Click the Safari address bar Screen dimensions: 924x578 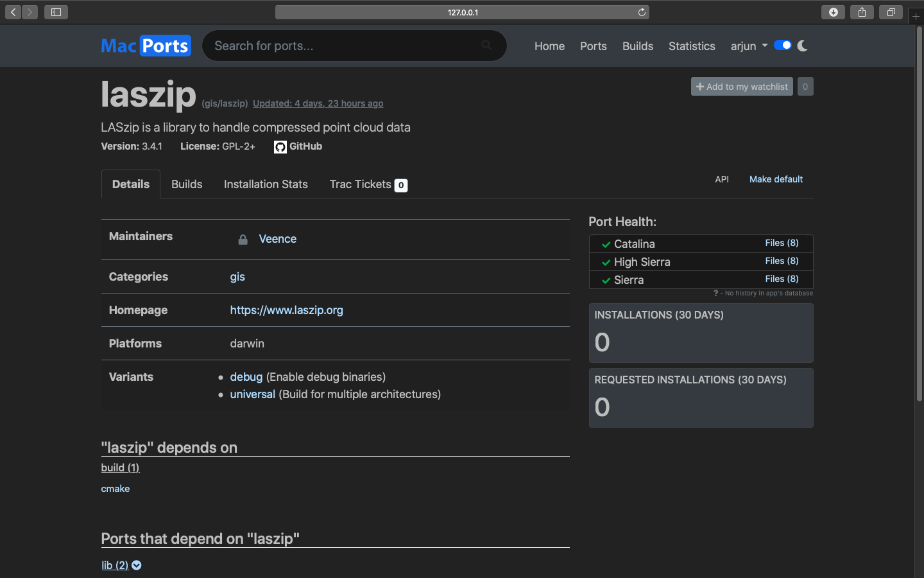pos(462,12)
